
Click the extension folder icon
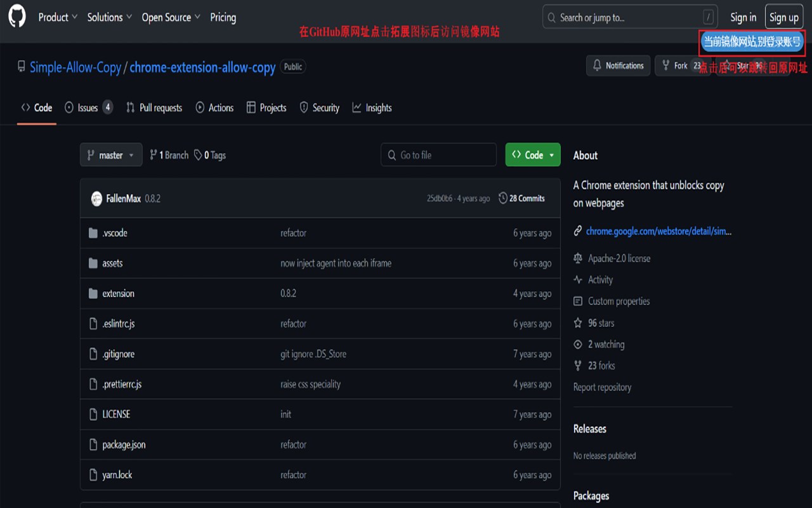[x=93, y=293]
